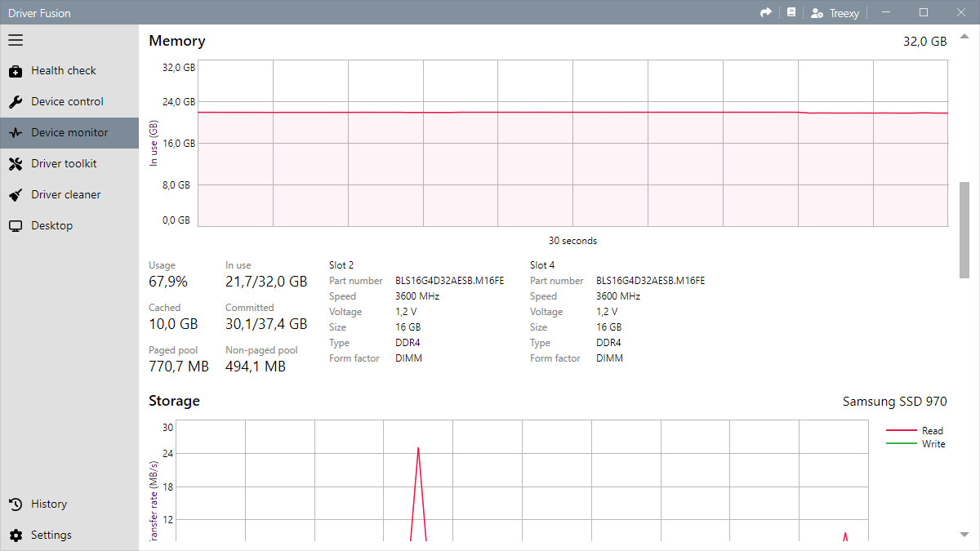Click the Treexy account name
980x551 pixels.
coord(844,13)
